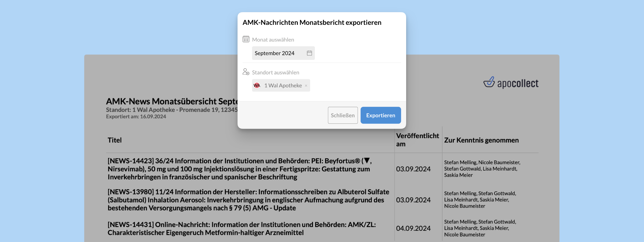Click the dialog title AMK-Nachrichten Monatsbericht exportieren
This screenshot has height=242, width=644.
pos(312,22)
